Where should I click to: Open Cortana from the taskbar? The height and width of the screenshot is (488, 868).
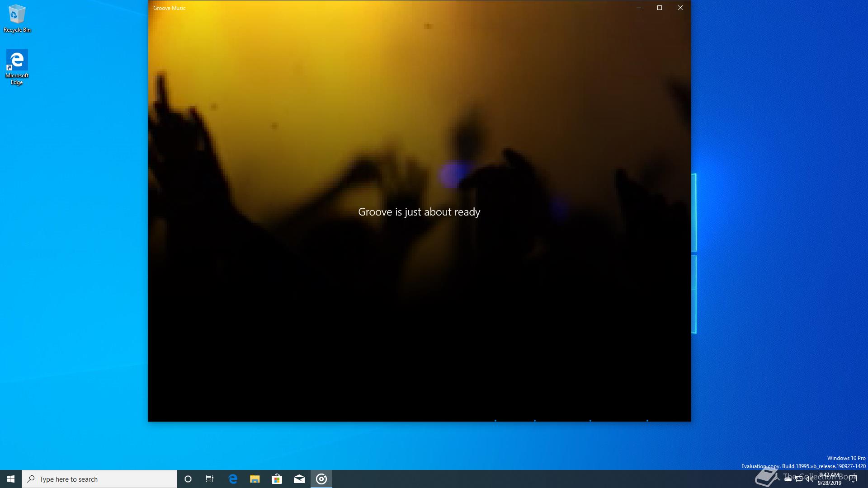(188, 479)
